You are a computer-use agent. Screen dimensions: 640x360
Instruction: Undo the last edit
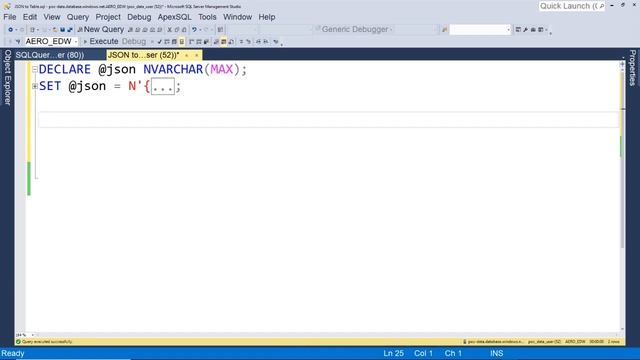tap(194, 29)
